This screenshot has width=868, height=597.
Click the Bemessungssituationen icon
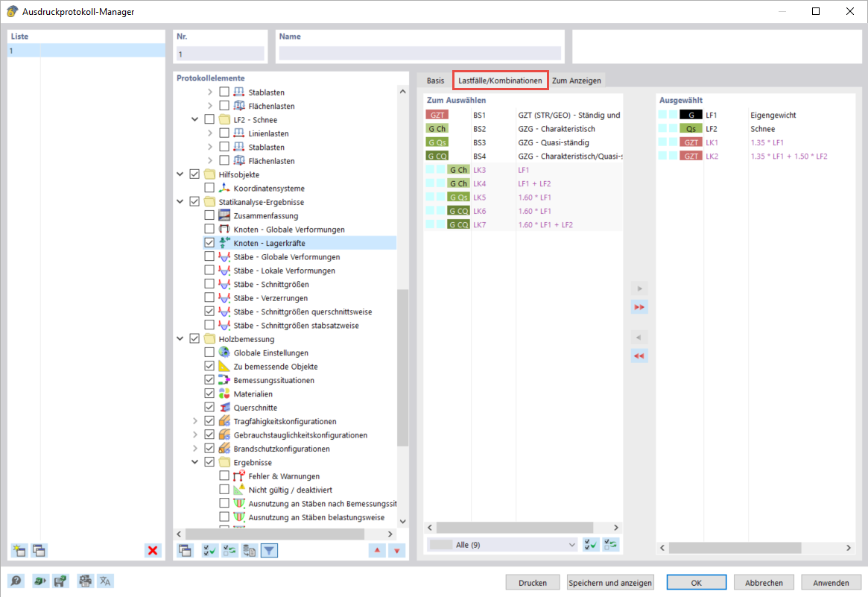224,380
